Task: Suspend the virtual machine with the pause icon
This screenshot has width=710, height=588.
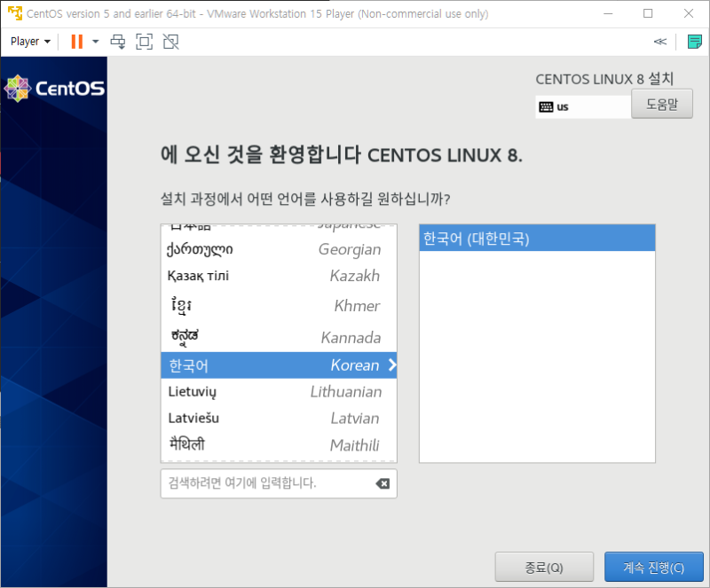Action: [75, 41]
